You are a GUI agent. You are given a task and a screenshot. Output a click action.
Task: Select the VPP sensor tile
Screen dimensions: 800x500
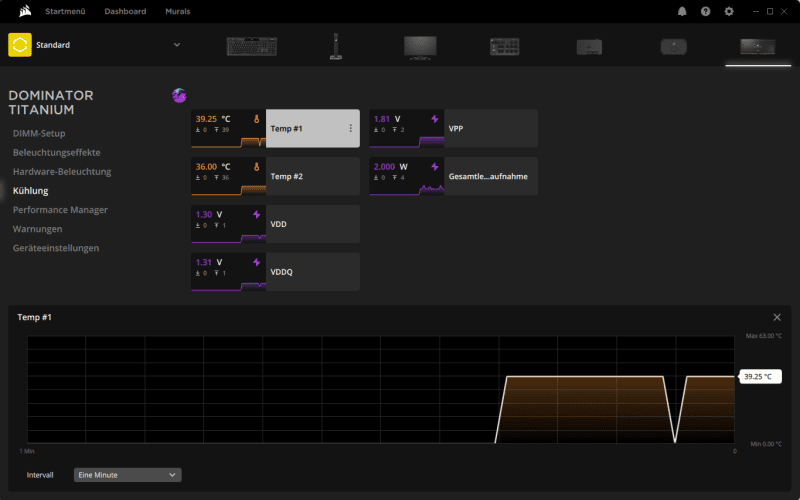[x=454, y=129]
